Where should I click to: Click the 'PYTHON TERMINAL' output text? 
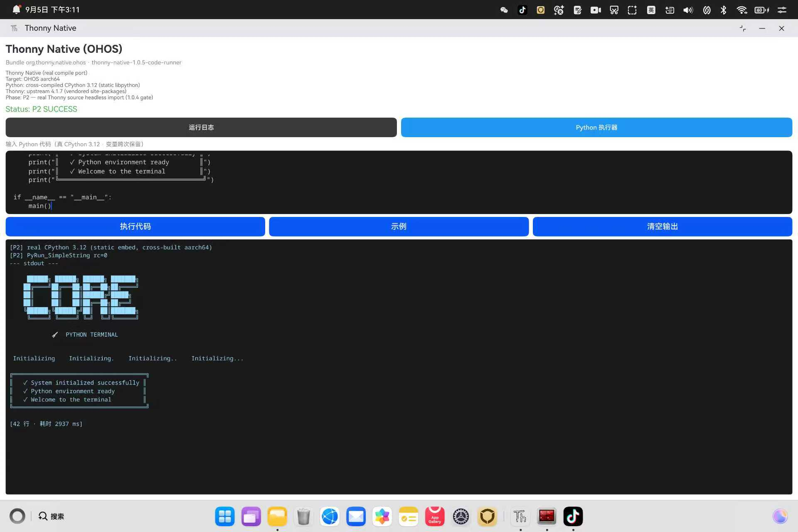92,335
